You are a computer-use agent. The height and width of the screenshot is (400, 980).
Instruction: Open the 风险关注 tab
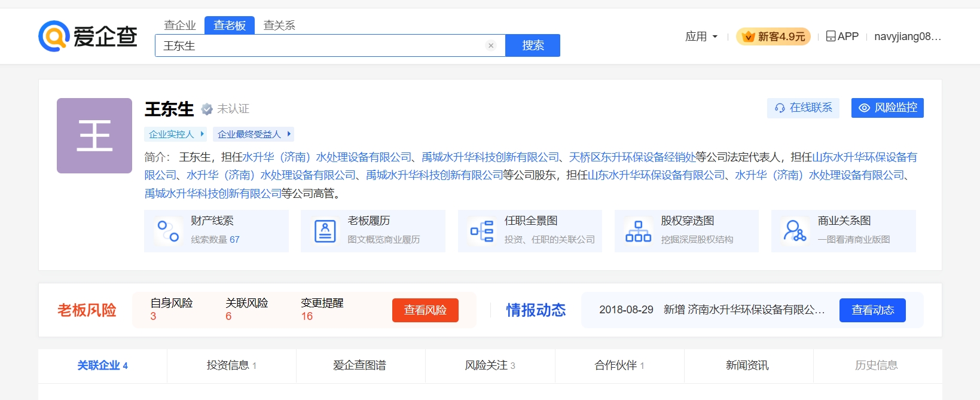pos(490,365)
